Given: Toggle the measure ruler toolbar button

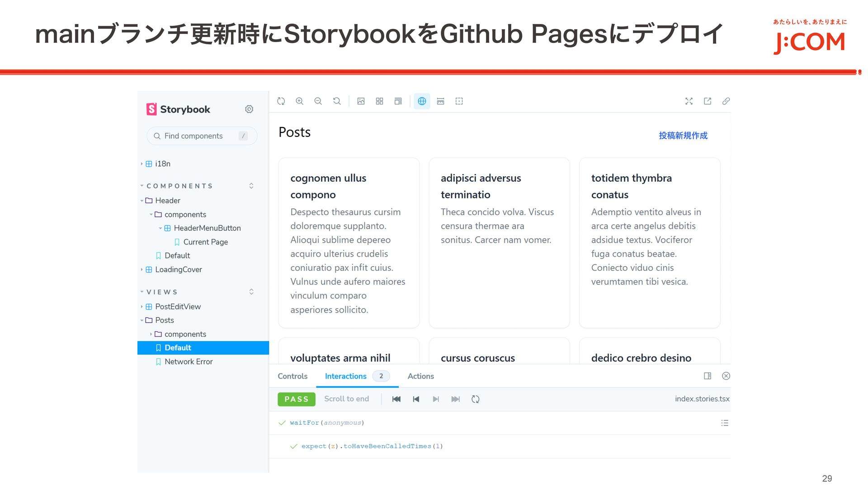Looking at the screenshot, I should [440, 101].
